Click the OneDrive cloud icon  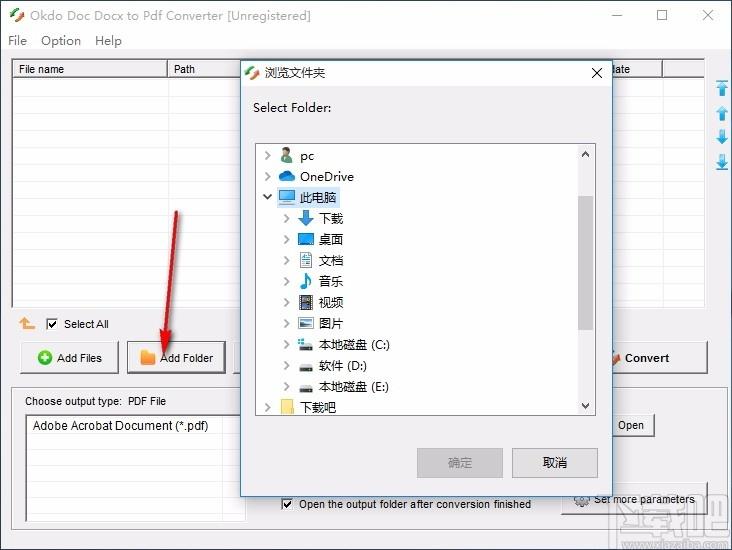(287, 176)
